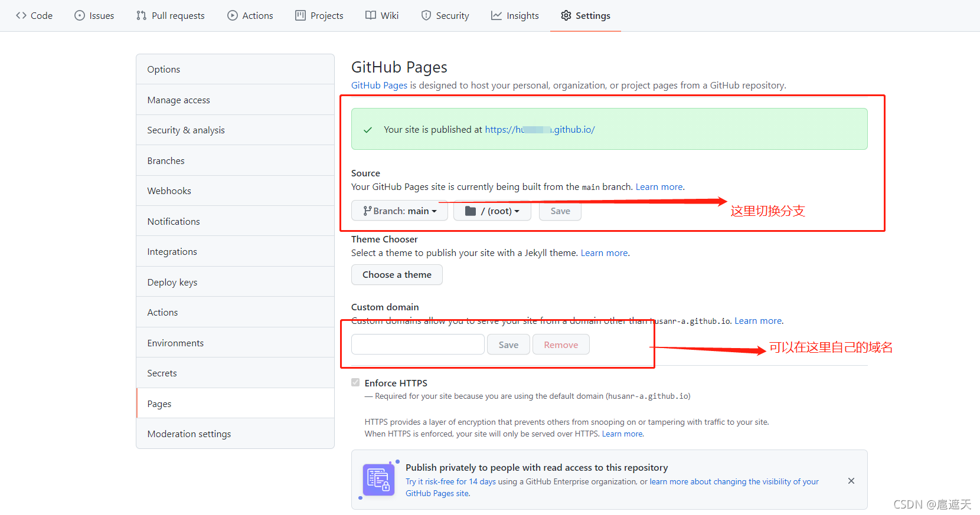This screenshot has height=515, width=980.
Task: Open the Wiki tab
Action: click(382, 15)
